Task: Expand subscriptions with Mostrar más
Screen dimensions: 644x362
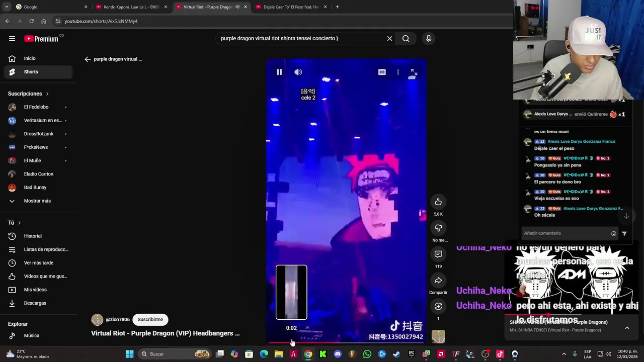Action: [x=38, y=201]
